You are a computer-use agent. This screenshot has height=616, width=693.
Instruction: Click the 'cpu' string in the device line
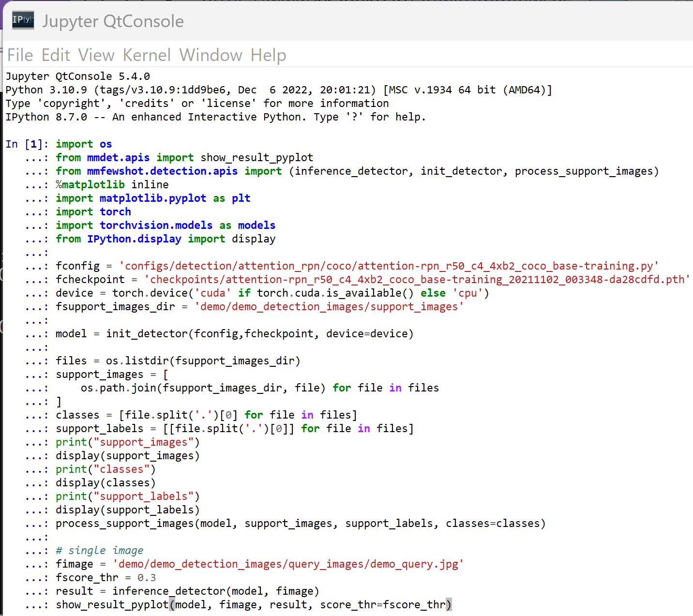pyautogui.click(x=467, y=293)
